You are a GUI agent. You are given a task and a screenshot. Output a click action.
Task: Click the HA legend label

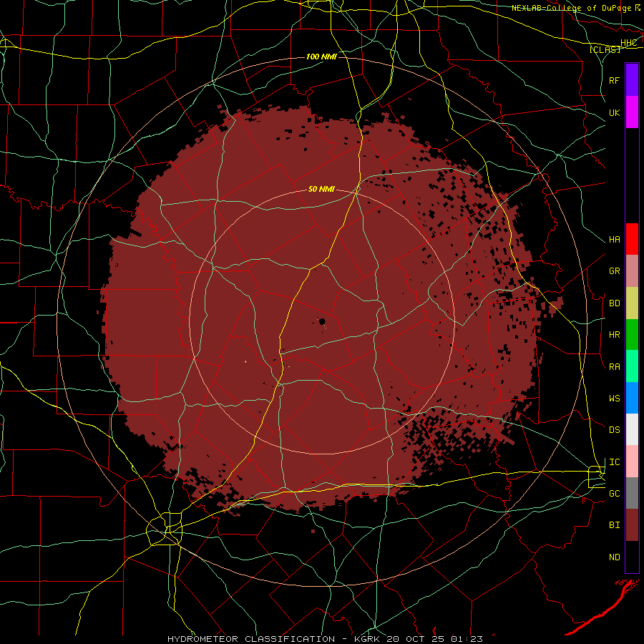pos(615,239)
